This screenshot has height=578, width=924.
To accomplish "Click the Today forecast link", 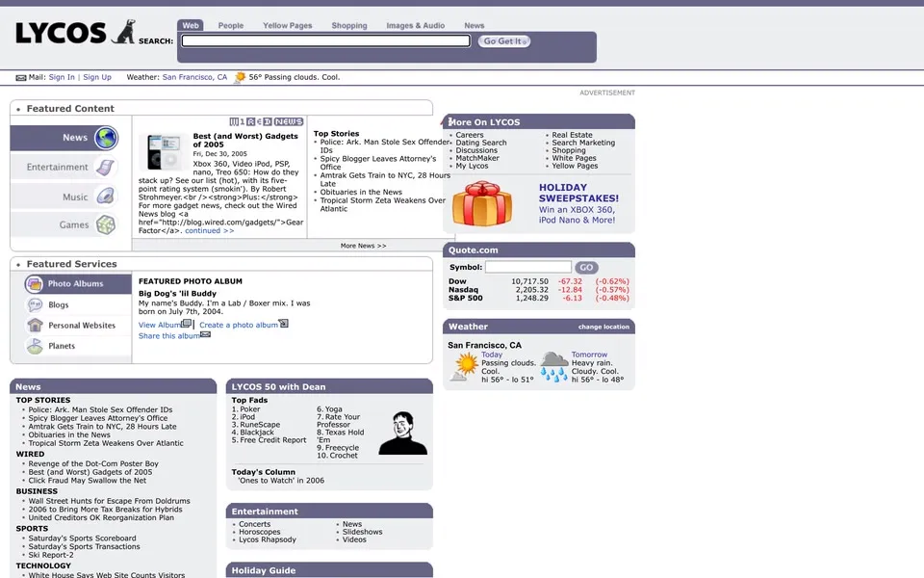I will (492, 355).
